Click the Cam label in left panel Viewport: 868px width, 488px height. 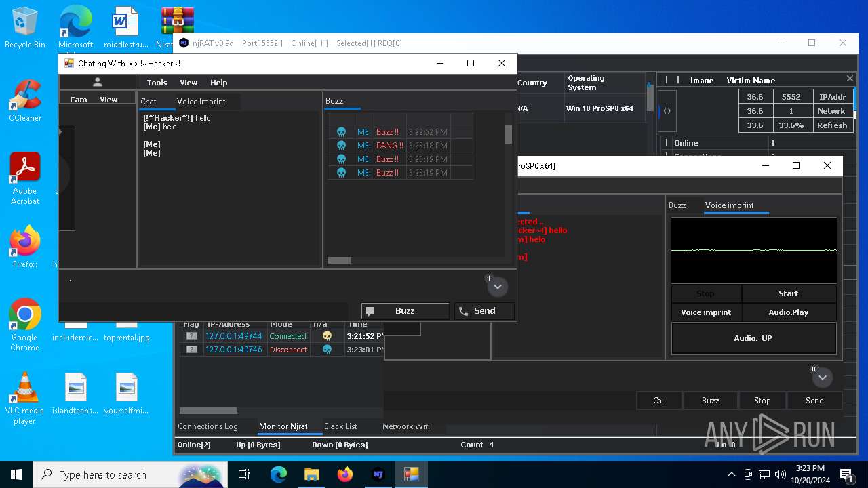coord(79,100)
